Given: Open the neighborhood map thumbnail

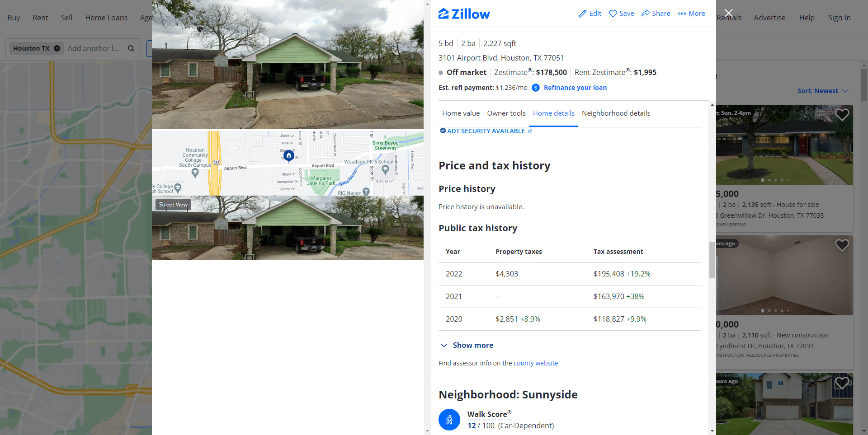Looking at the screenshot, I should 288,163.
